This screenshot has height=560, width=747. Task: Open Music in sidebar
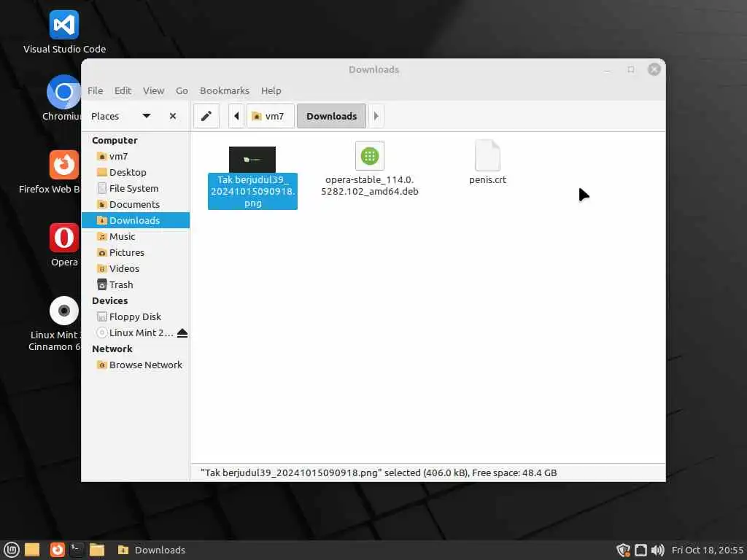click(x=136, y=237)
